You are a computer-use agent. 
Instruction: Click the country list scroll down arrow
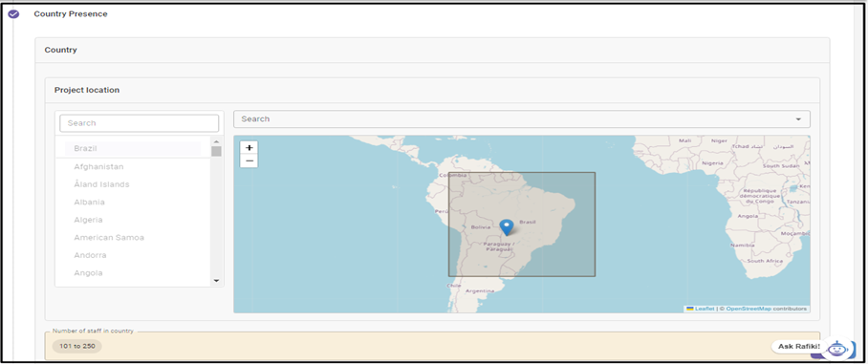coord(216,281)
